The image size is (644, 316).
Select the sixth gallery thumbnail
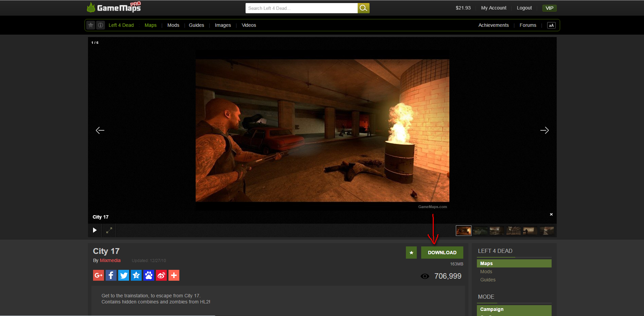[547, 231]
